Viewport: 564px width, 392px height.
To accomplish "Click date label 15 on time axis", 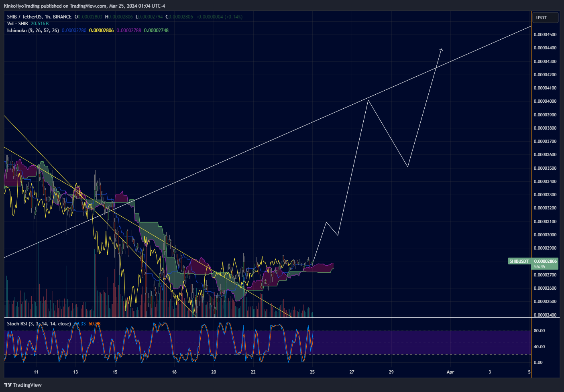I will click(x=115, y=372).
